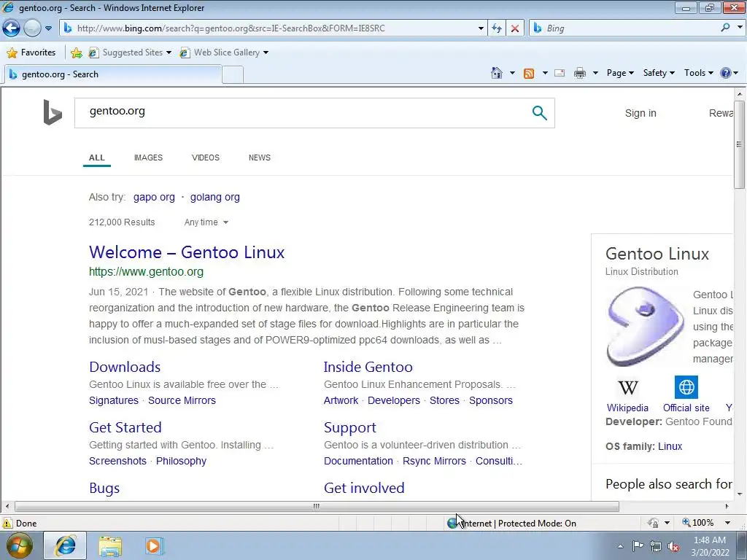Open the Favorites star button
Screen dimensions: 747x560
pyautogui.click(x=31, y=52)
